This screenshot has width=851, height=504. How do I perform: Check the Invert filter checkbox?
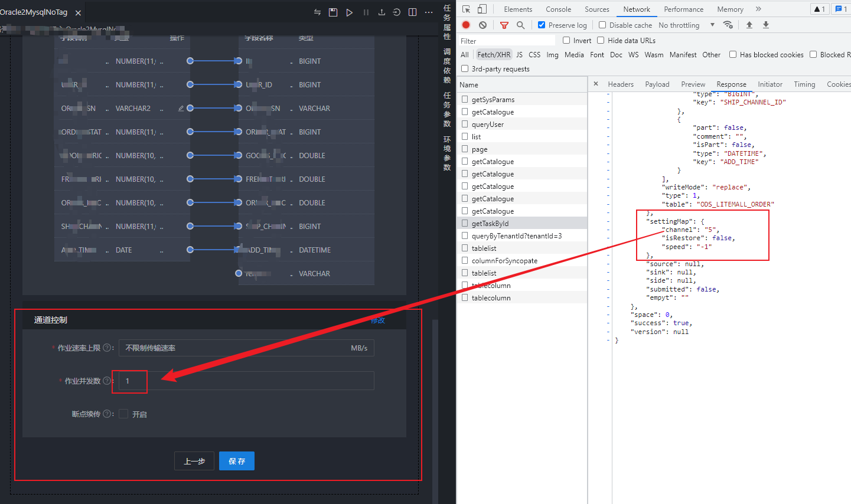tap(566, 40)
